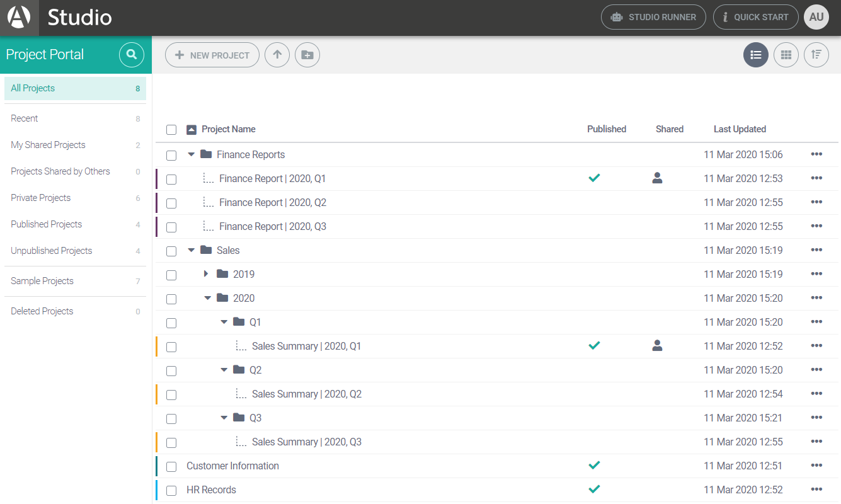Select the Finance Report | 2020, Q2 checkbox
Viewport: 841px width, 504px height.
tap(171, 203)
